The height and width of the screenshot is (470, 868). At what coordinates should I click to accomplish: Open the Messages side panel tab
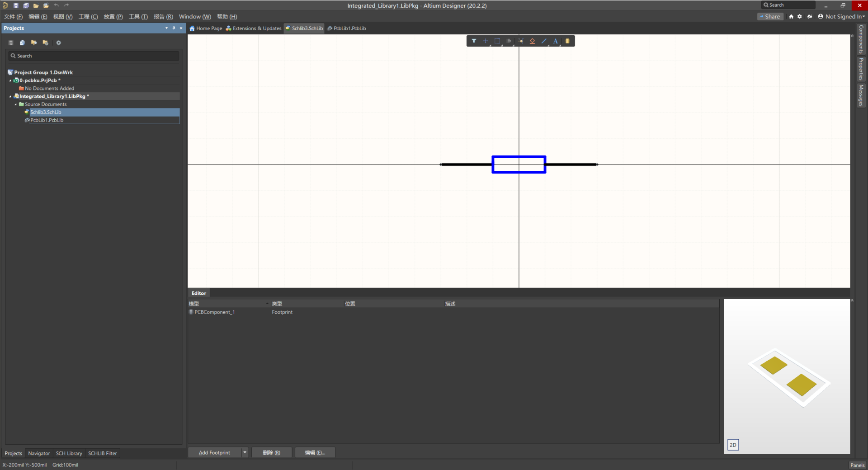click(861, 95)
